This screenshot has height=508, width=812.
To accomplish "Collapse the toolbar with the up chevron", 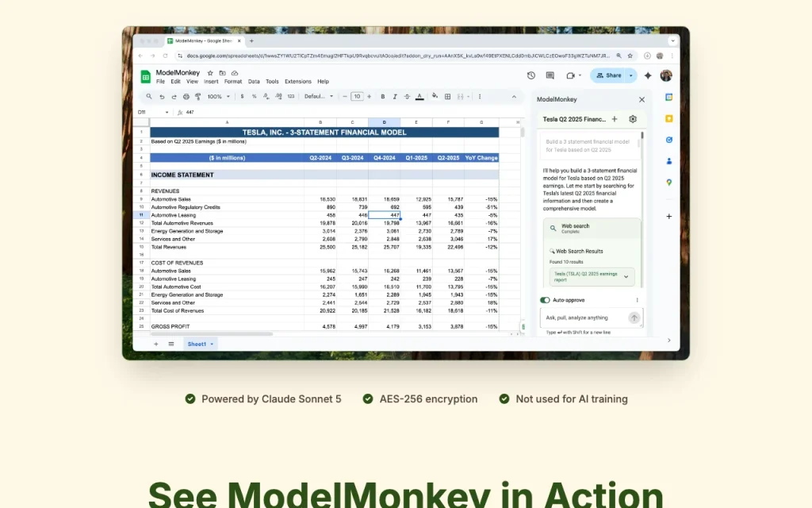I will coord(514,97).
